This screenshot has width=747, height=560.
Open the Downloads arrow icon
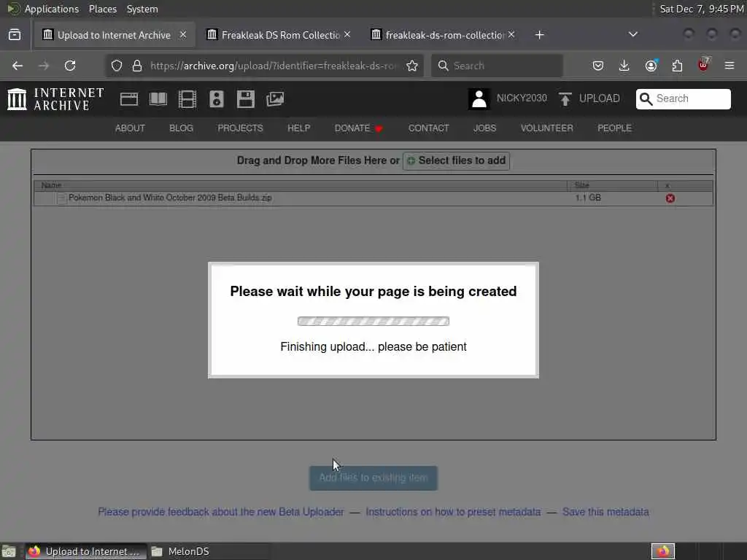624,66
